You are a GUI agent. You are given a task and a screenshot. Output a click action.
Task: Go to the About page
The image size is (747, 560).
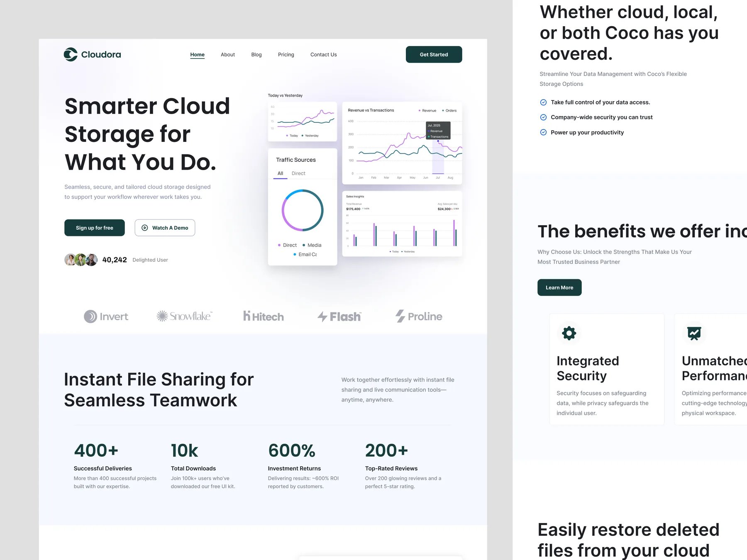coord(228,55)
